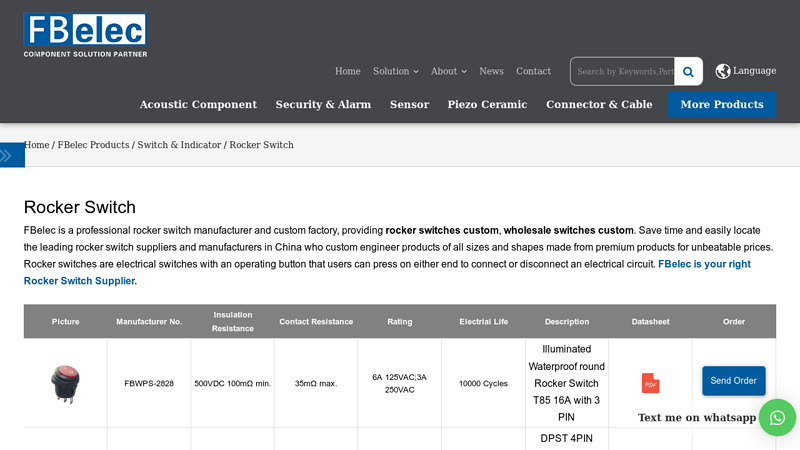The image size is (800, 450).
Task: Click the red rocker switch product picture
Action: click(65, 384)
